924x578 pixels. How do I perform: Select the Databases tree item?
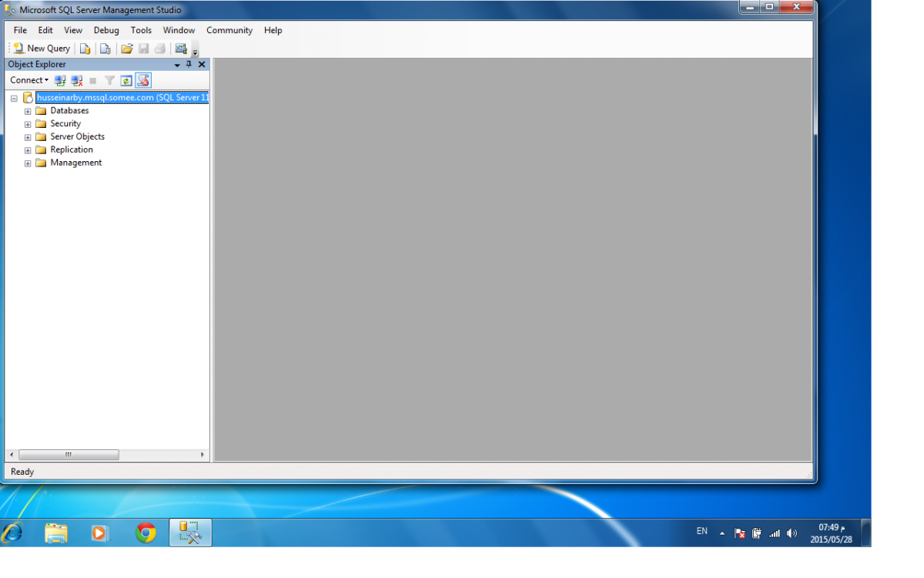pyautogui.click(x=69, y=111)
